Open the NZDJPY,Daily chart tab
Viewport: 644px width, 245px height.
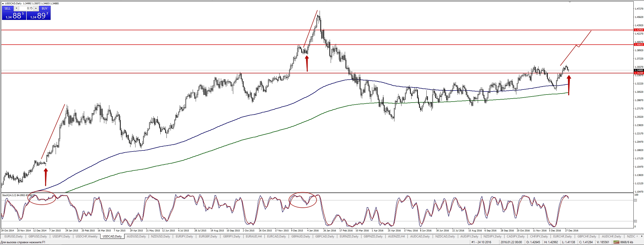tap(492, 236)
